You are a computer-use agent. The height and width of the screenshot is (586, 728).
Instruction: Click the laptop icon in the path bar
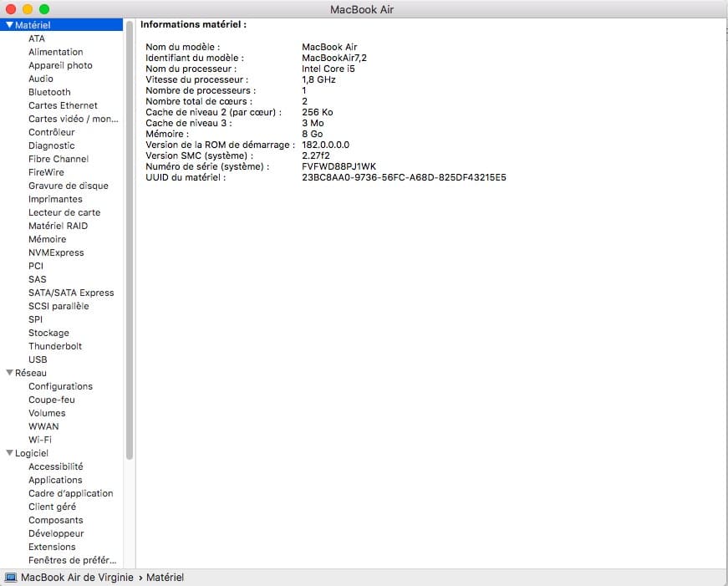coord(10,577)
